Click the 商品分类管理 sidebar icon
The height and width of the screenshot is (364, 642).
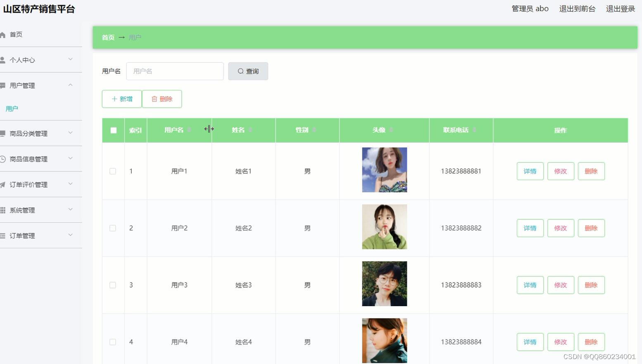tap(3, 133)
